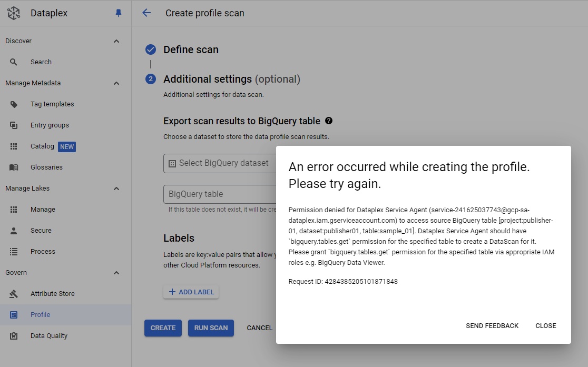The image size is (588, 367).
Task: Click the dataset icon in Select BigQuery dataset
Action: [x=172, y=163]
